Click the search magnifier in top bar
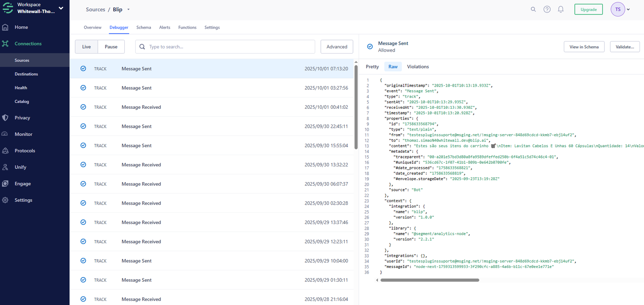 click(x=533, y=9)
